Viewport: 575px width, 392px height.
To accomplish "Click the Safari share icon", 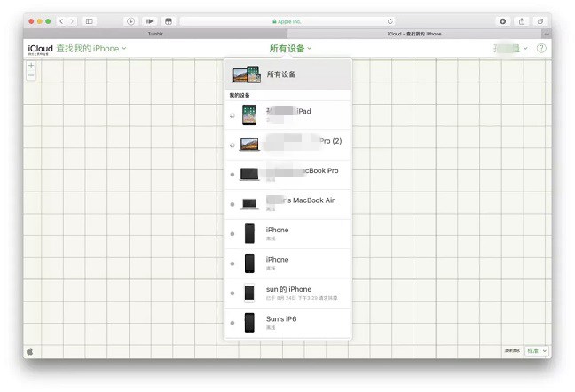I will tap(522, 20).
